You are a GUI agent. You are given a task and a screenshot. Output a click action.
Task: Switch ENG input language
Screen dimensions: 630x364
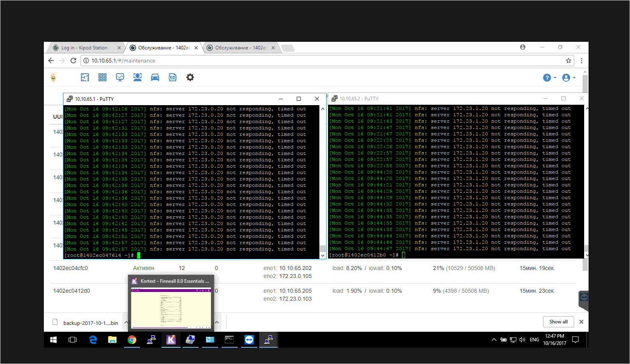click(x=534, y=340)
